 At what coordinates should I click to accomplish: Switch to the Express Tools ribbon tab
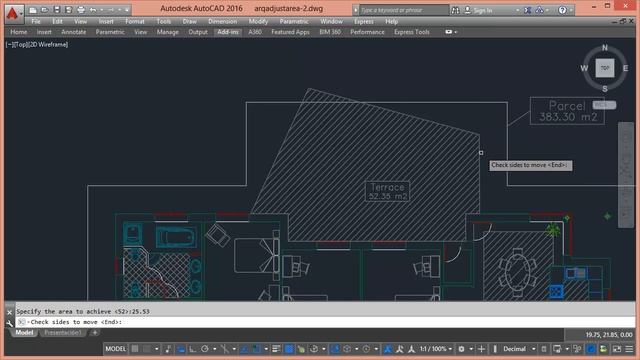(x=411, y=32)
